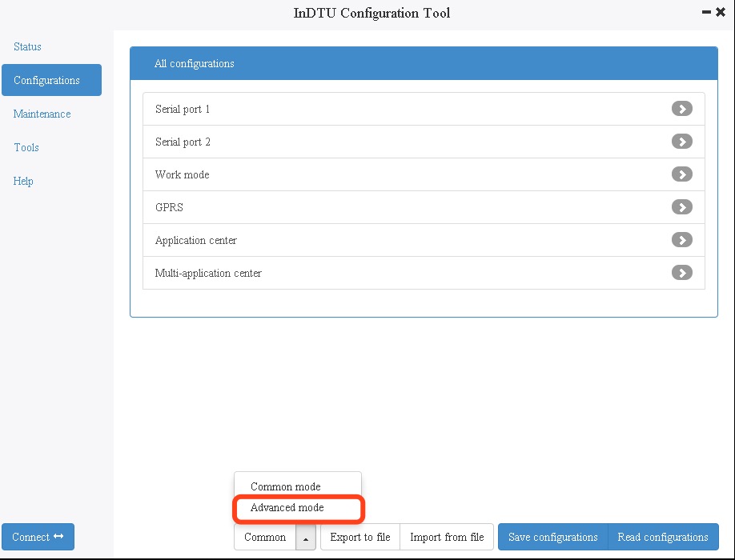This screenshot has width=735, height=560.
Task: Toggle the mode dropdown caret button
Action: 306,538
